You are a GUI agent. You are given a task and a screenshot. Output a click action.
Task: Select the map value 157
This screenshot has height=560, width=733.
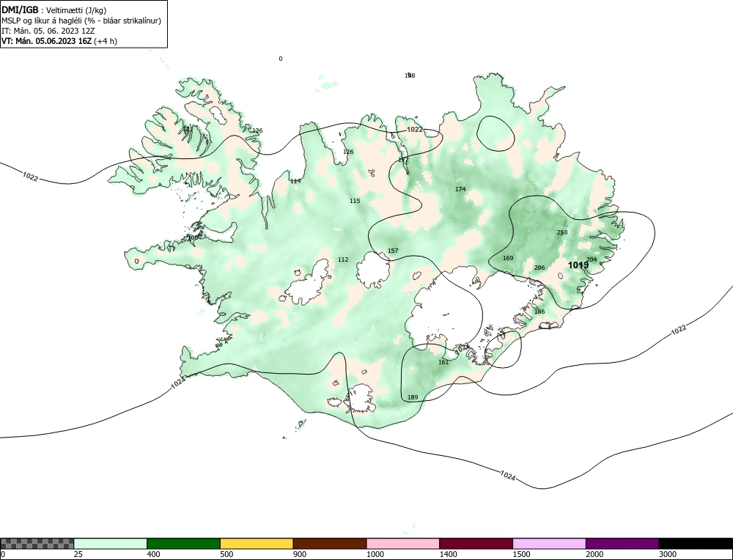(393, 251)
